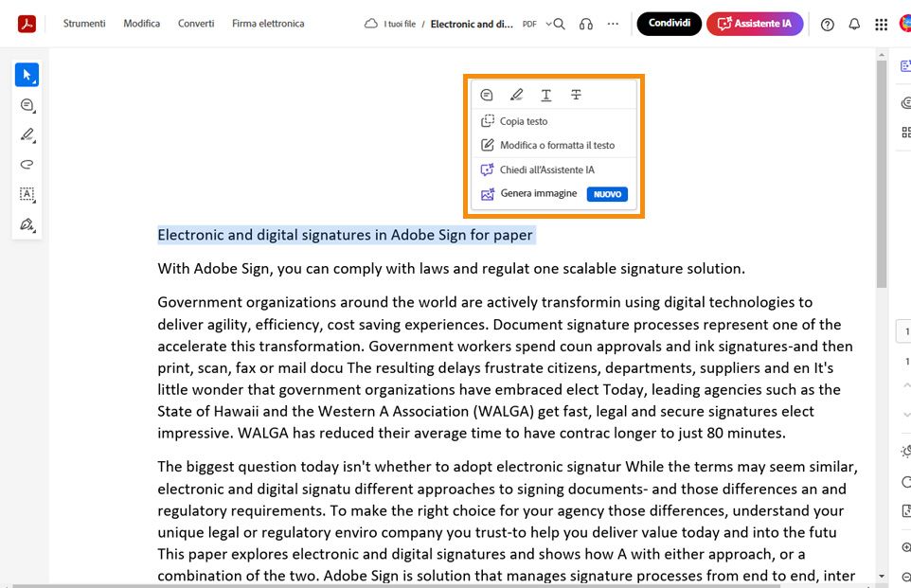Click the down chevron for next page
The height and width of the screenshot is (588, 911).
[904, 415]
